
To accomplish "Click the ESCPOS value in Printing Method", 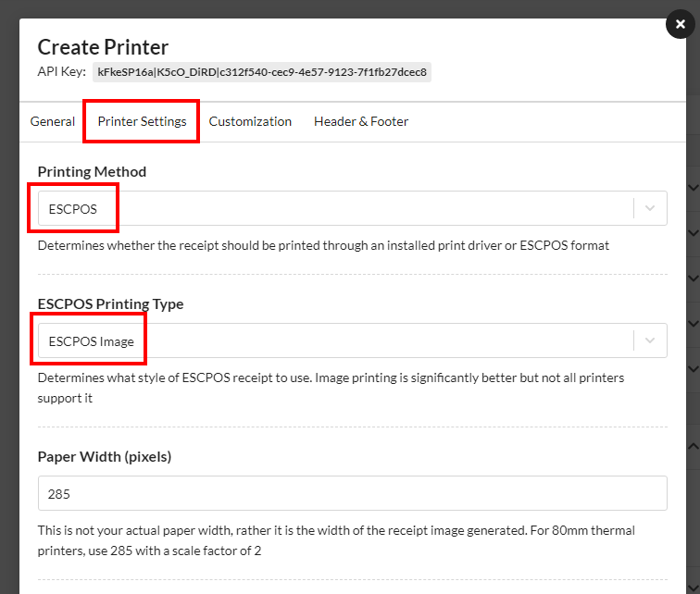I will pos(73,209).
